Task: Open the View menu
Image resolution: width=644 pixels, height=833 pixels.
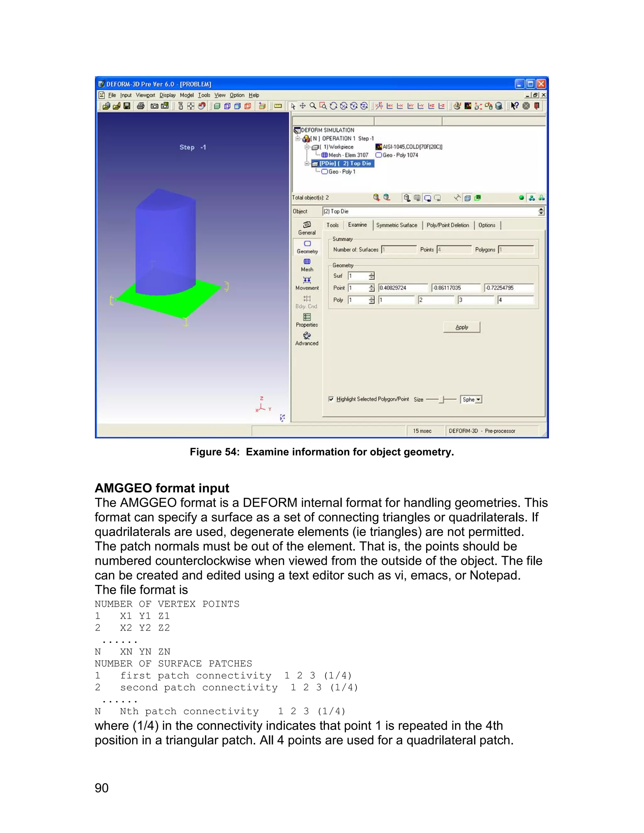Action: [x=220, y=95]
